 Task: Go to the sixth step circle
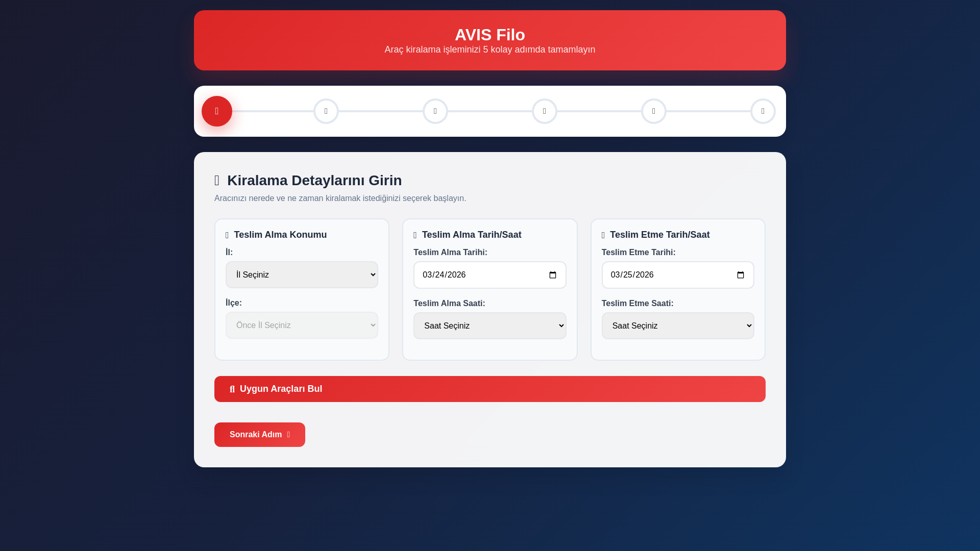[x=763, y=111]
